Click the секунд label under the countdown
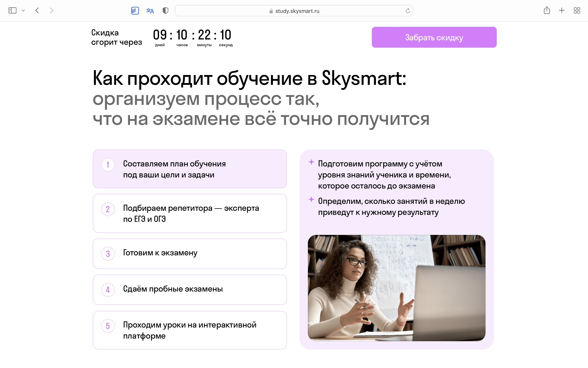The image size is (588, 368). tap(226, 45)
